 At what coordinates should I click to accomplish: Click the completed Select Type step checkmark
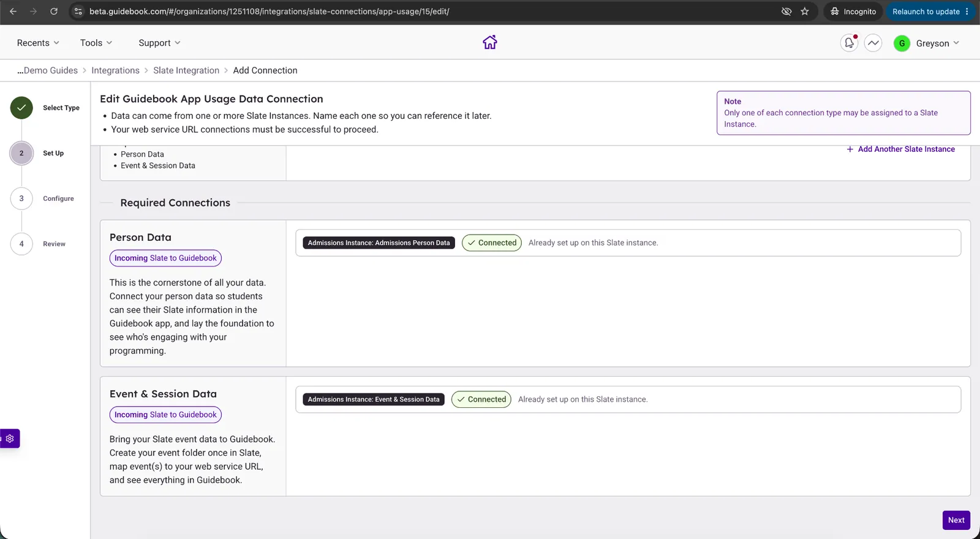(x=21, y=108)
